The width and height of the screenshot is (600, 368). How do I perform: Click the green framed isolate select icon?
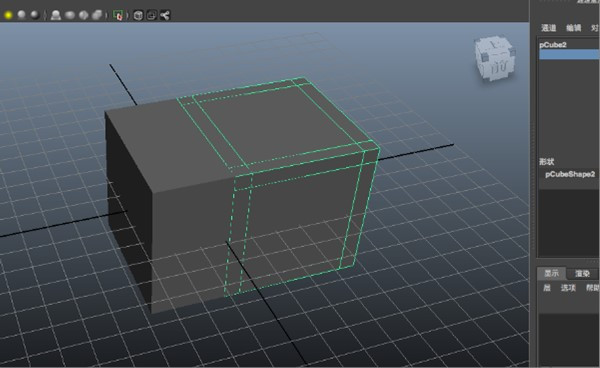[x=118, y=15]
